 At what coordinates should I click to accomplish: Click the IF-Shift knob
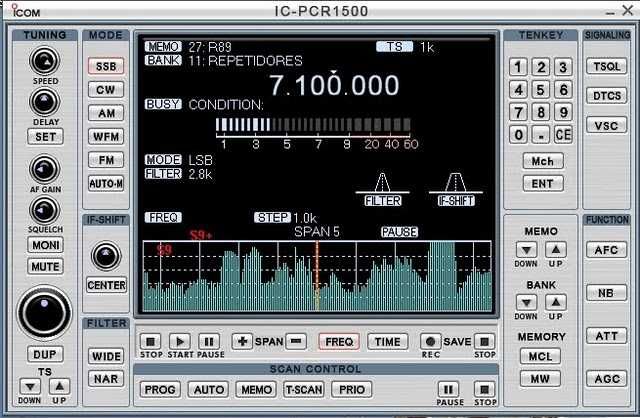(x=106, y=256)
